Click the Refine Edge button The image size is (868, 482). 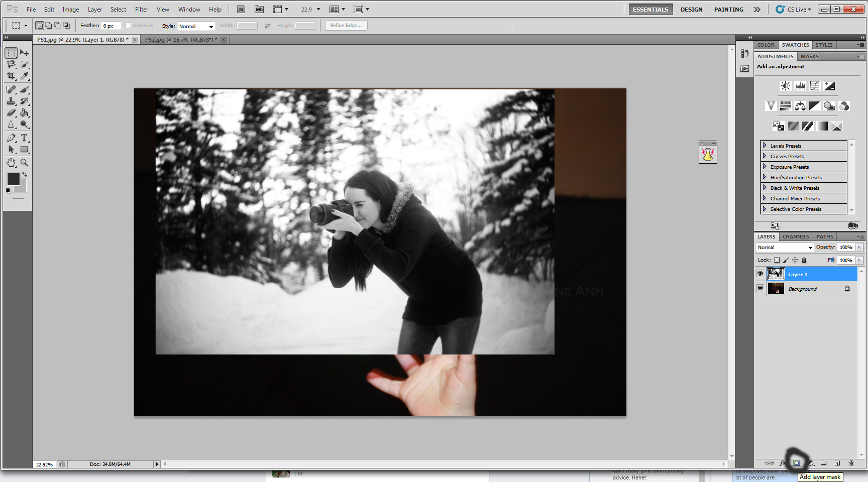coord(346,26)
